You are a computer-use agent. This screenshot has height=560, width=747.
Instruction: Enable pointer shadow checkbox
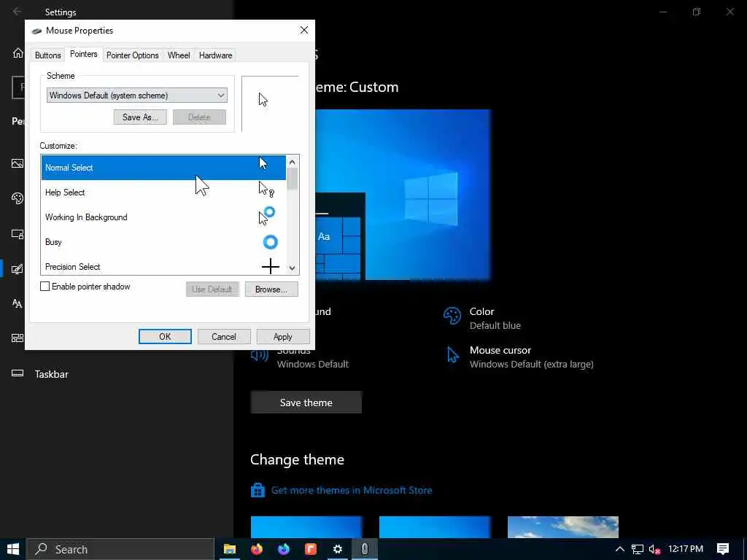[44, 286]
